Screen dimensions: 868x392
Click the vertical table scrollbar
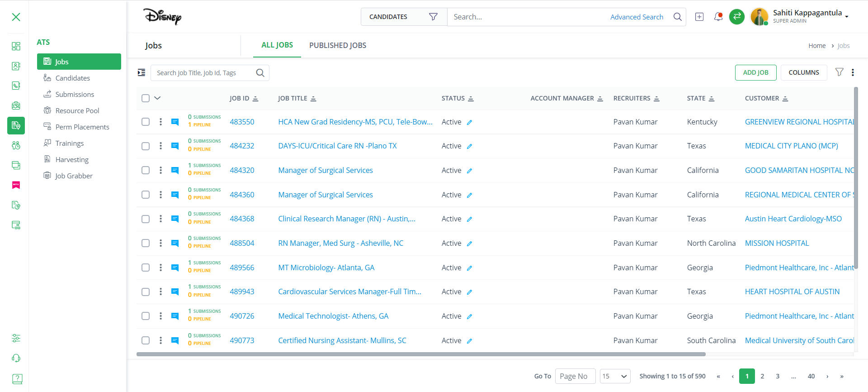[856, 178]
